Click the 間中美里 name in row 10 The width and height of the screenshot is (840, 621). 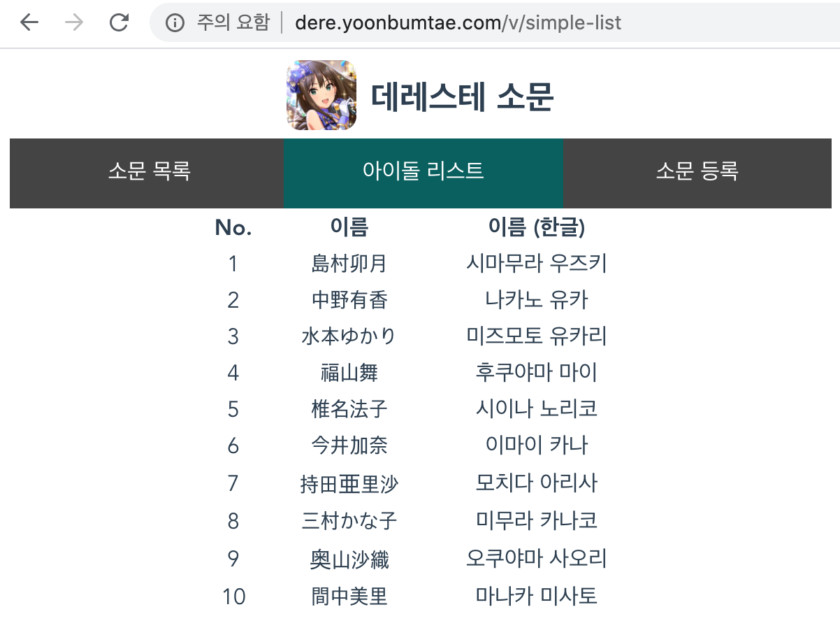pos(349,597)
